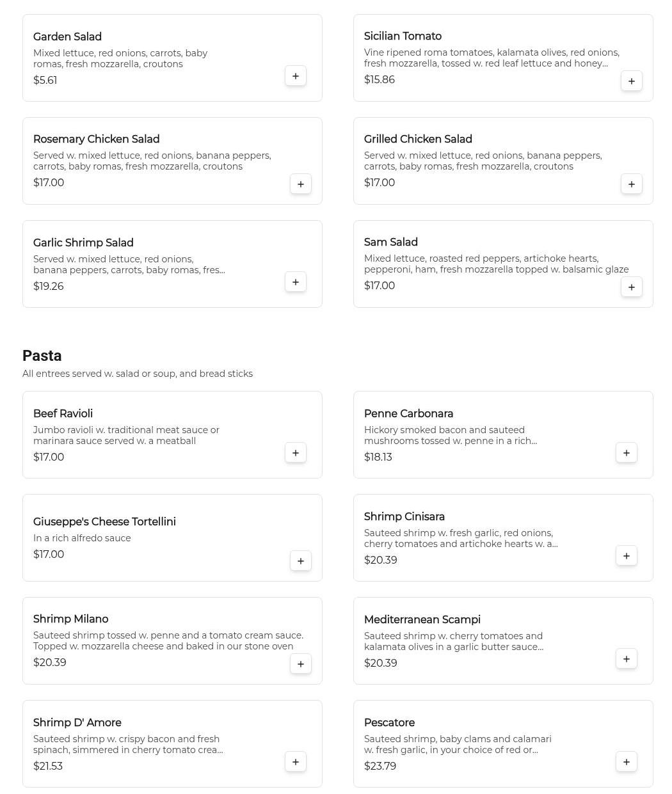Image resolution: width=672 pixels, height=794 pixels.
Task: Open the Pescatore item title
Action: 389,723
